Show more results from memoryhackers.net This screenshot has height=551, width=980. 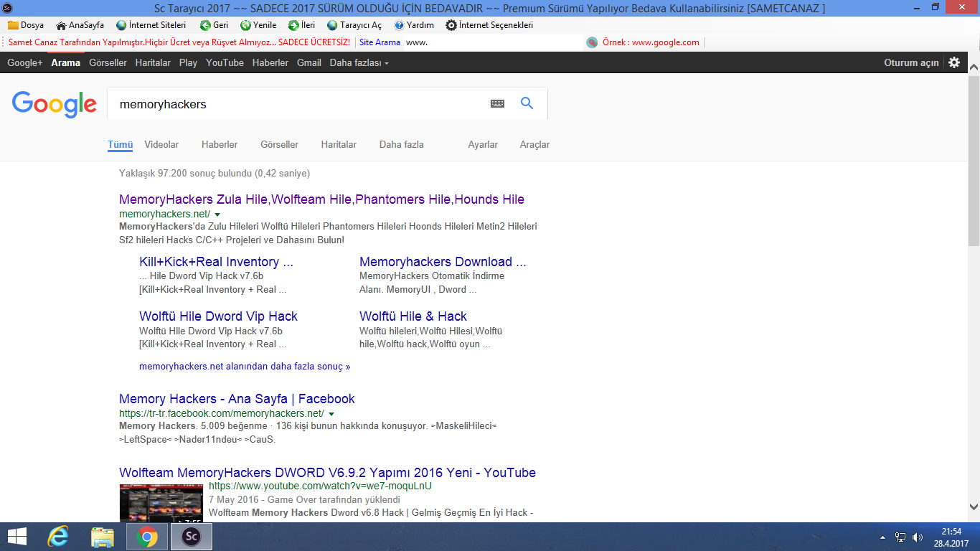pyautogui.click(x=245, y=366)
